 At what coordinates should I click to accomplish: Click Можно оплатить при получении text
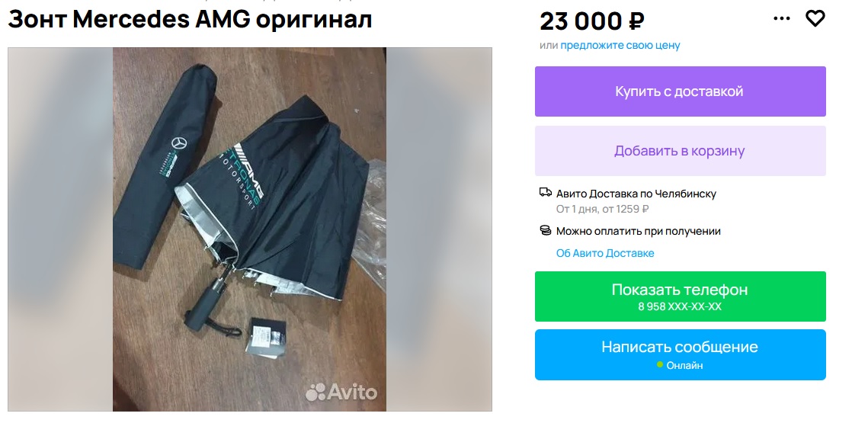639,231
